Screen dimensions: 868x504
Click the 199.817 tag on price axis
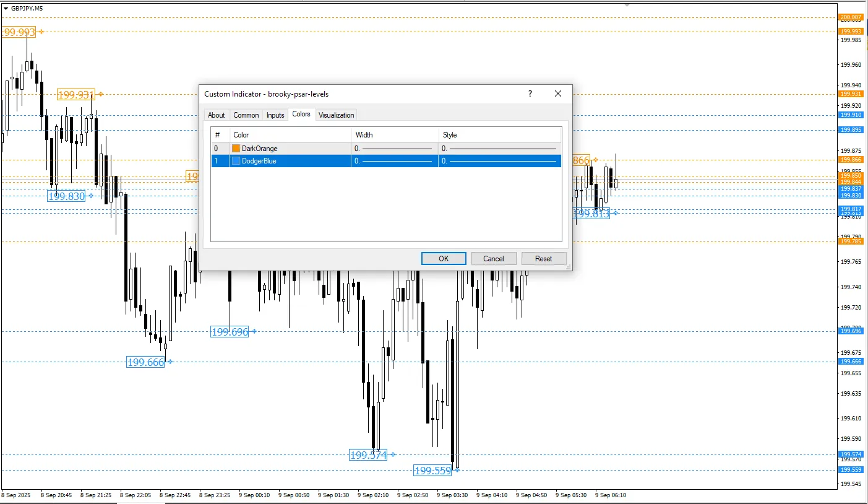point(851,209)
